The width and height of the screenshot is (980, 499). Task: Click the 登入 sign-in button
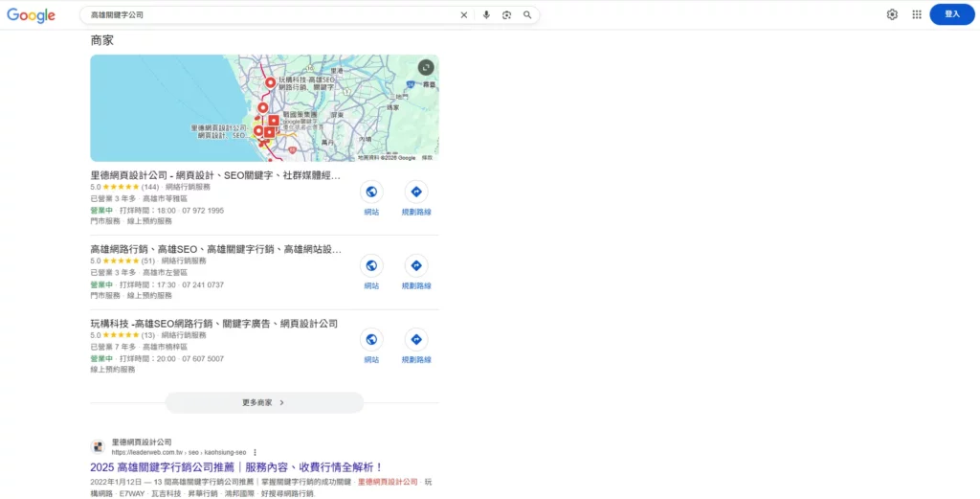[x=952, y=14]
